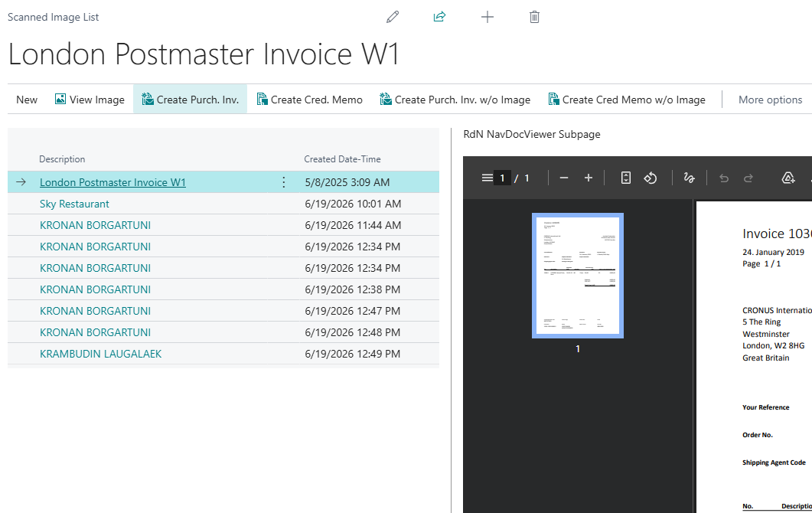The image size is (812, 513).
Task: Click the trash delete icon
Action: coord(534,17)
